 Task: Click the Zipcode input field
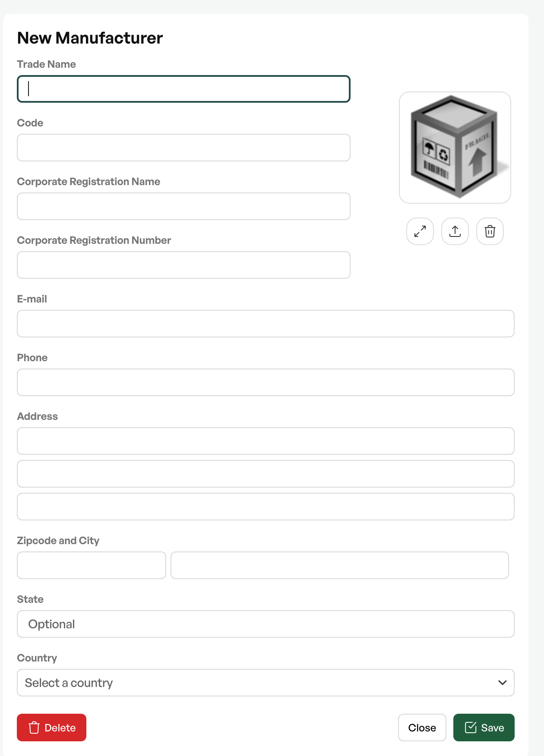click(x=92, y=565)
